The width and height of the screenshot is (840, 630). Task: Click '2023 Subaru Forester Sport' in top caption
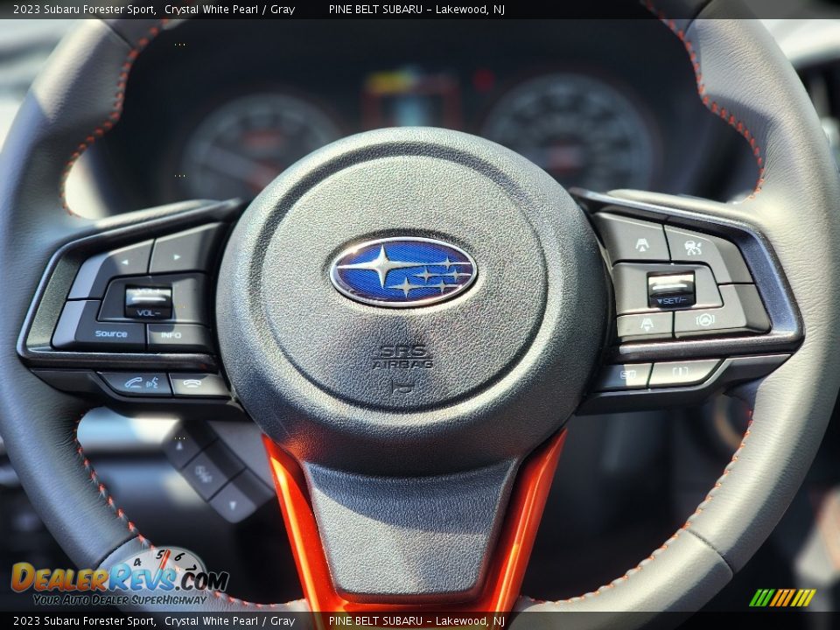[x=84, y=9]
